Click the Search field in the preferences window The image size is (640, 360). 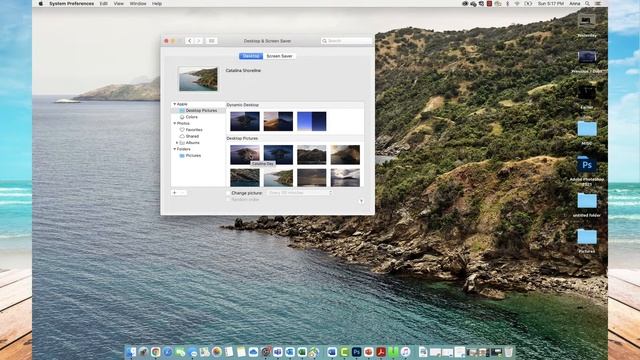click(x=347, y=41)
